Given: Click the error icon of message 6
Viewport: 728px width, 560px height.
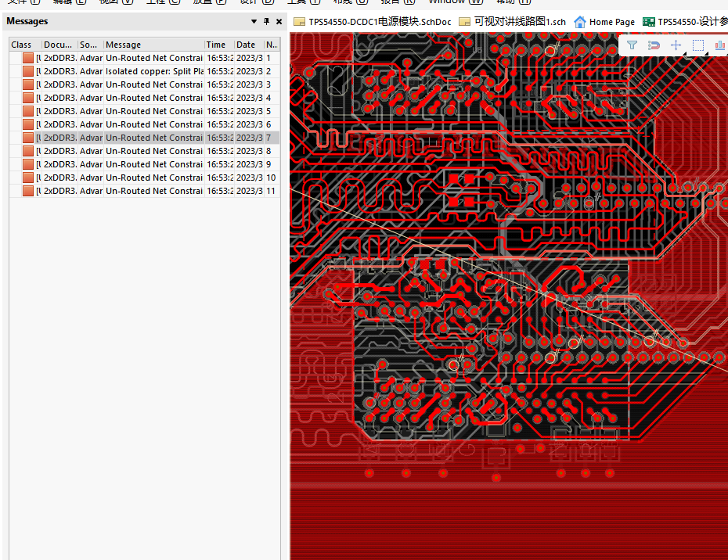Looking at the screenshot, I should [x=28, y=124].
